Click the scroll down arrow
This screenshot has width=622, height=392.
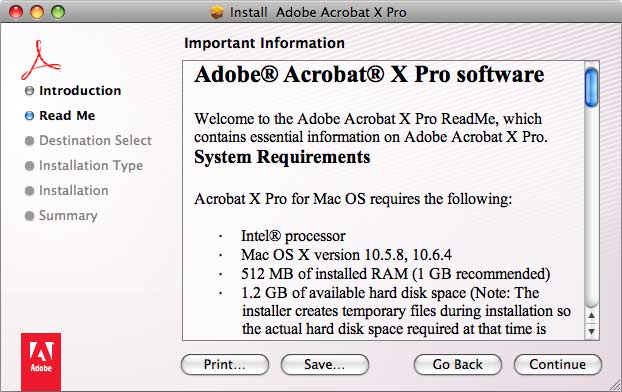591,331
